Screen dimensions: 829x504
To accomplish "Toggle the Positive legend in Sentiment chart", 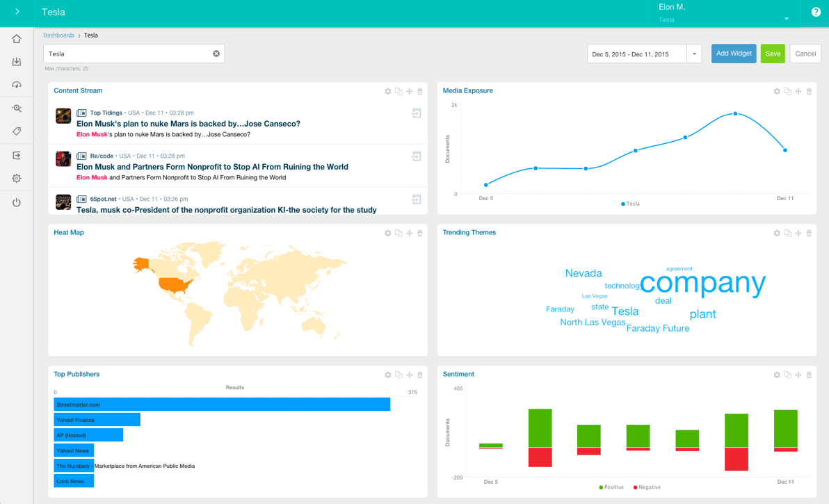I will click(x=611, y=487).
